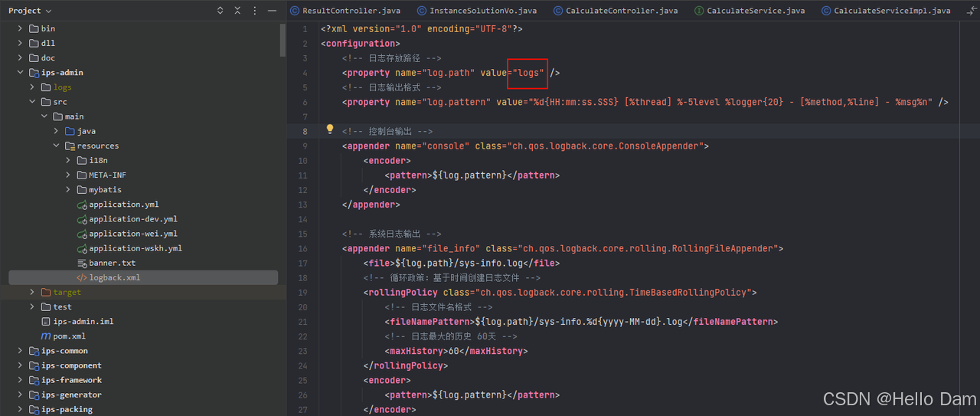980x416 pixels.
Task: Click the maxHistory value 60 on line 23
Action: click(455, 351)
